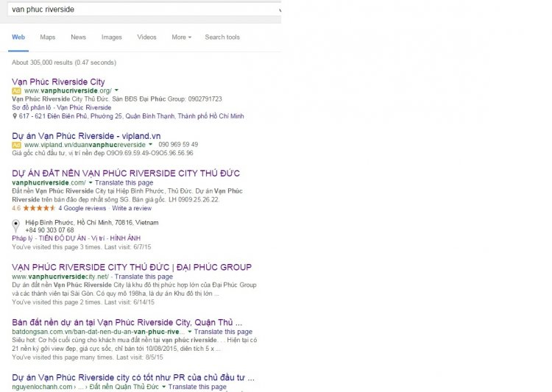Open 'DỰ ÁN ĐẤT NỀN VẠN PHÚC RIVERSIDE CITY THỦ ĐỨC' result
The image size is (552, 392).
[126, 173]
